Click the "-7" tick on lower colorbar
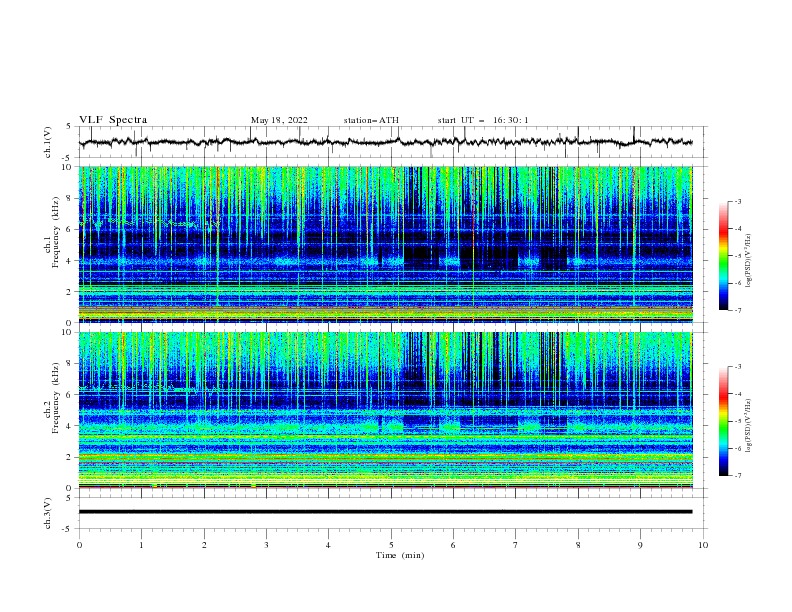Image resolution: width=792 pixels, height=612 pixels. (738, 475)
